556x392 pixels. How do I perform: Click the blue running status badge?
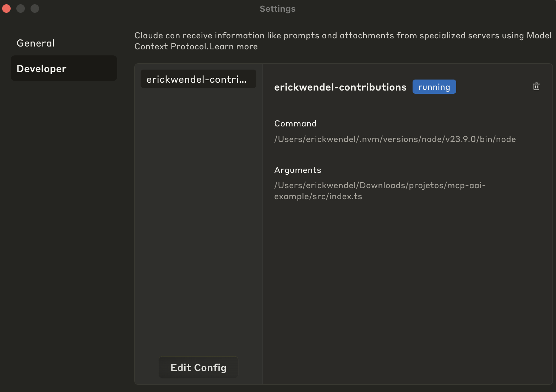coord(434,87)
